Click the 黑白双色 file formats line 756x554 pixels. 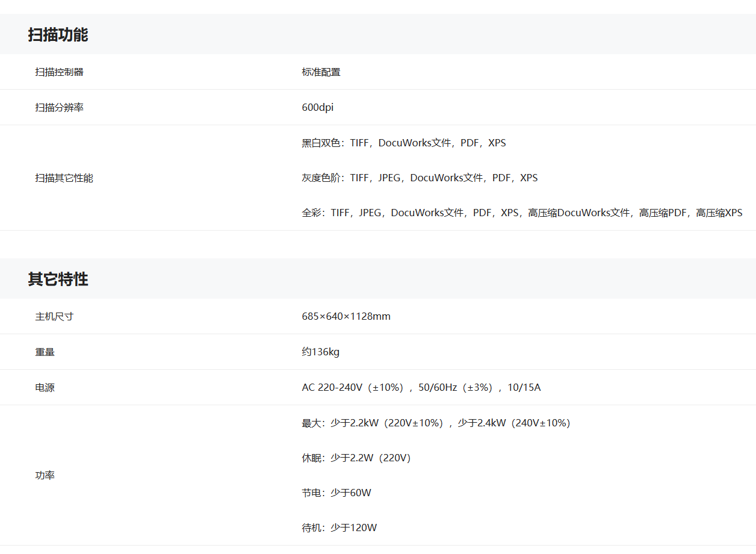click(x=403, y=143)
